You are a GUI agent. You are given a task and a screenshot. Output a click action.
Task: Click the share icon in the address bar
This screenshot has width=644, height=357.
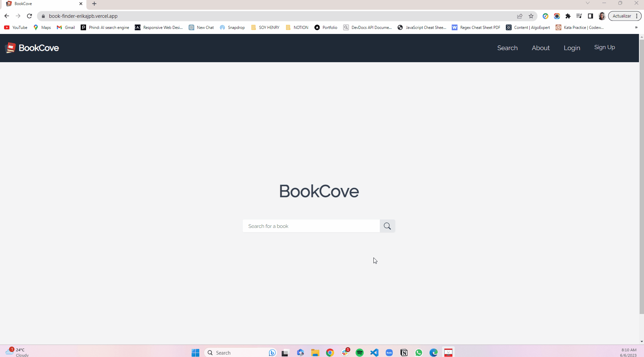520,16
